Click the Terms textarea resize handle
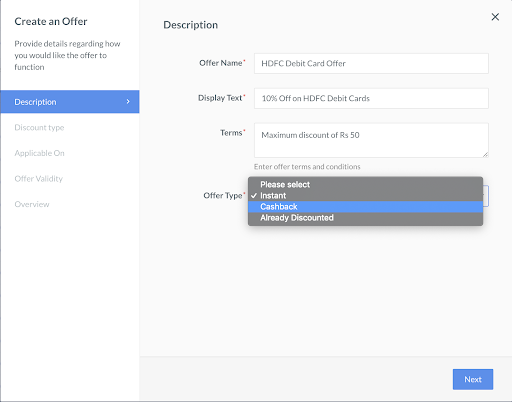Viewport: 512px width, 402px height. click(485, 154)
